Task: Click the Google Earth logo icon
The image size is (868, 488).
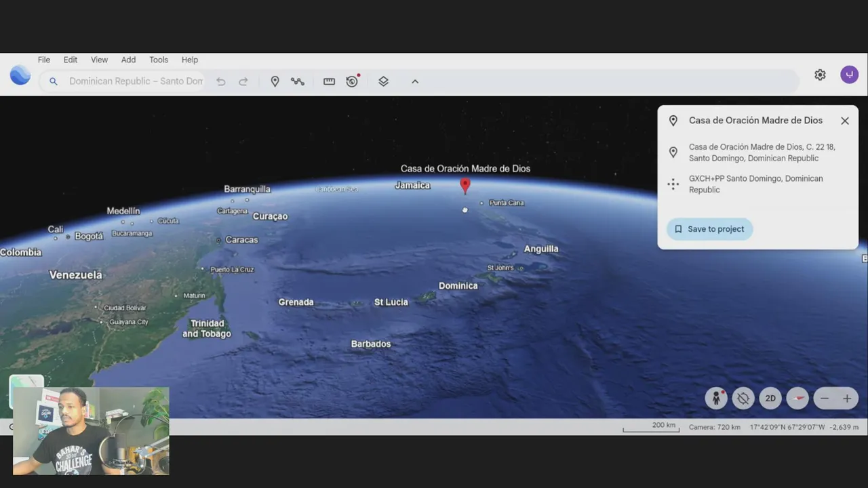Action: (20, 75)
